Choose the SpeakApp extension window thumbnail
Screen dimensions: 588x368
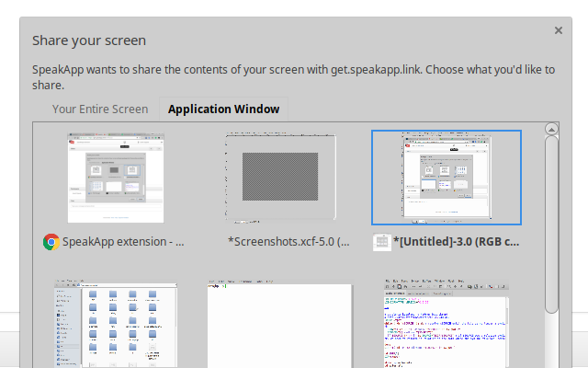pos(116,178)
